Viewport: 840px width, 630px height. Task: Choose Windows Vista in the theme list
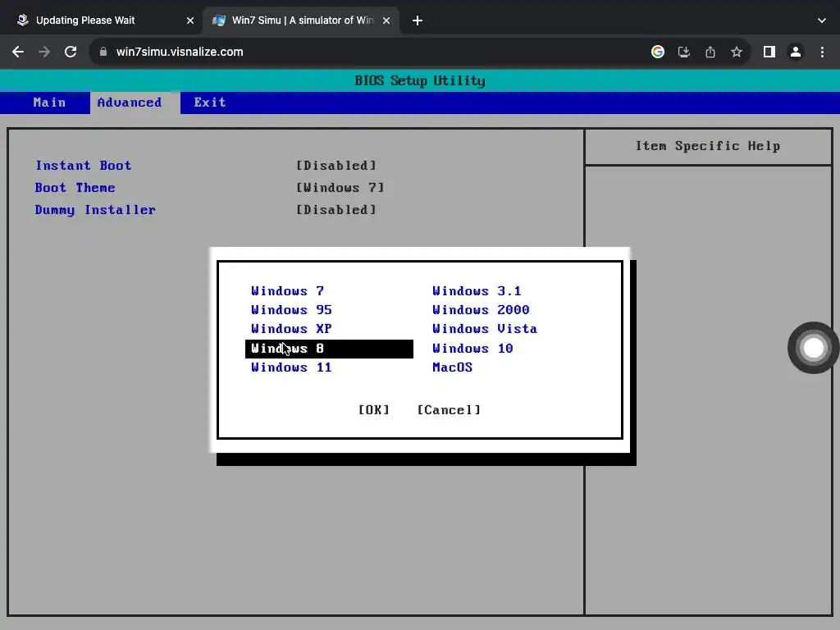[x=485, y=328]
